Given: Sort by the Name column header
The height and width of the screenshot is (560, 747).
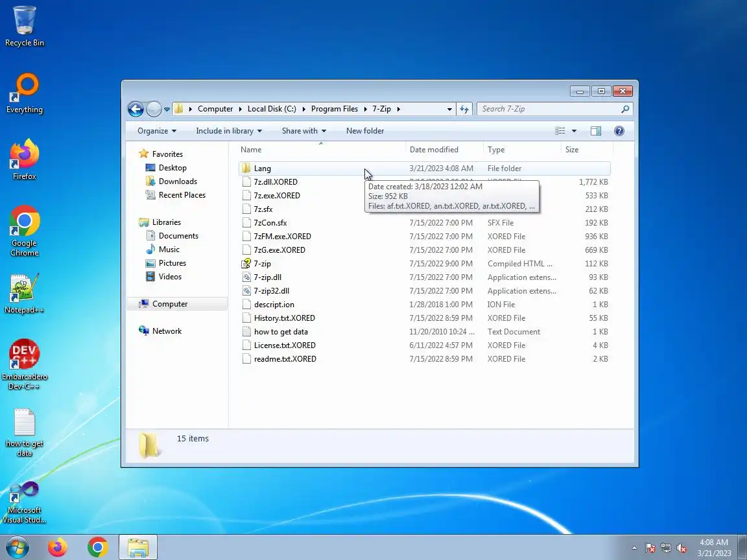Looking at the screenshot, I should (x=322, y=150).
